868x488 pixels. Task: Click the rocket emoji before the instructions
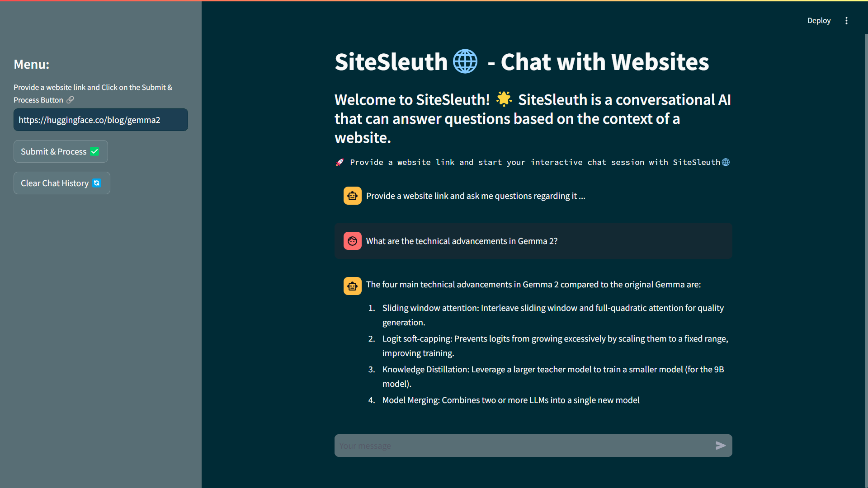(340, 162)
